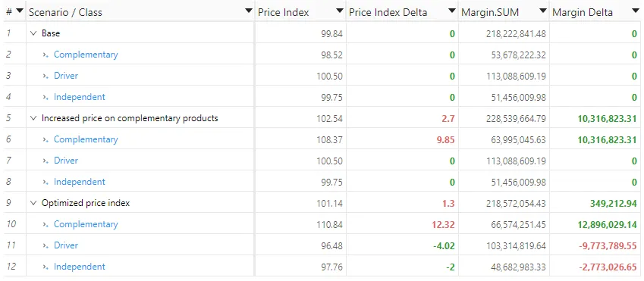The image size is (644, 281).
Task: Collapse Increased price on complementary products row
Action: click(33, 118)
